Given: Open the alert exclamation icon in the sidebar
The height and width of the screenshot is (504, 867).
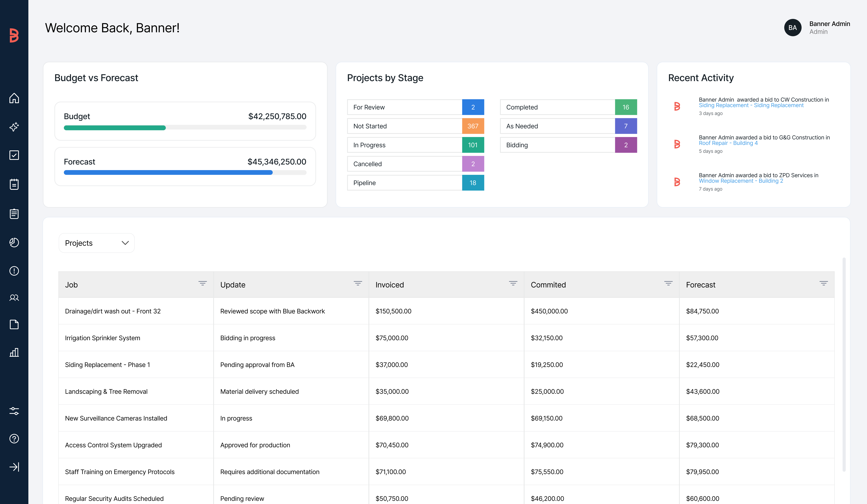Looking at the screenshot, I should pos(14,271).
